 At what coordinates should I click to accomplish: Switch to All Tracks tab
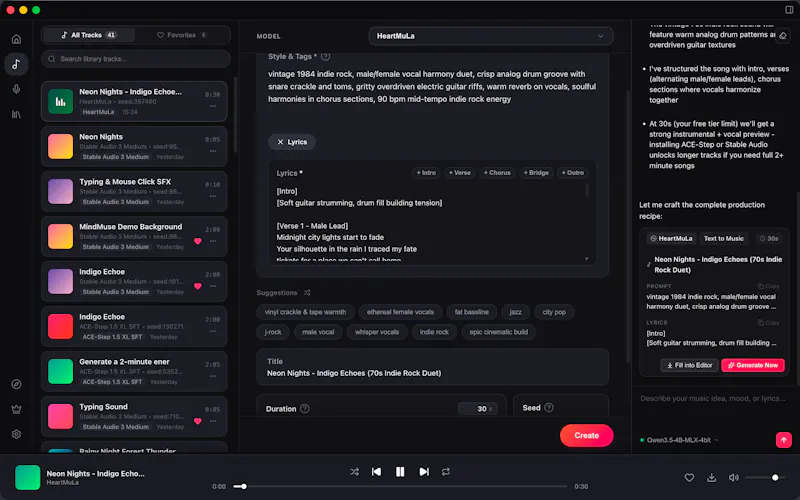coord(89,35)
